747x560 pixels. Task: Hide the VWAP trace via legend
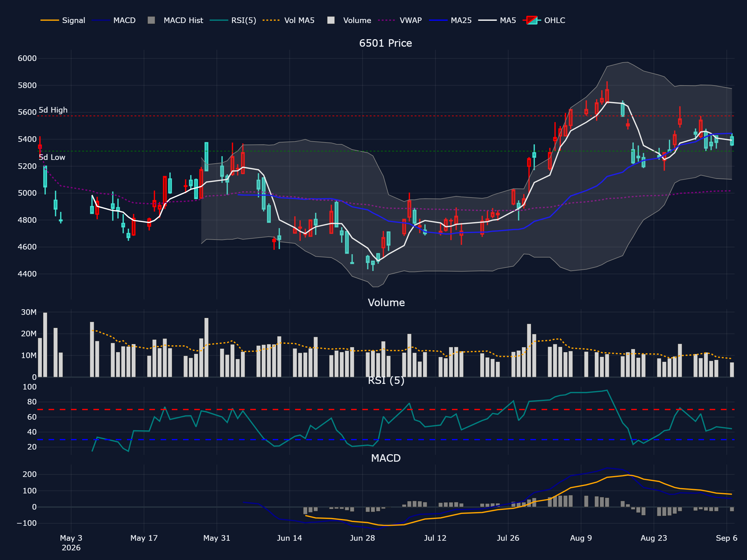click(x=400, y=20)
